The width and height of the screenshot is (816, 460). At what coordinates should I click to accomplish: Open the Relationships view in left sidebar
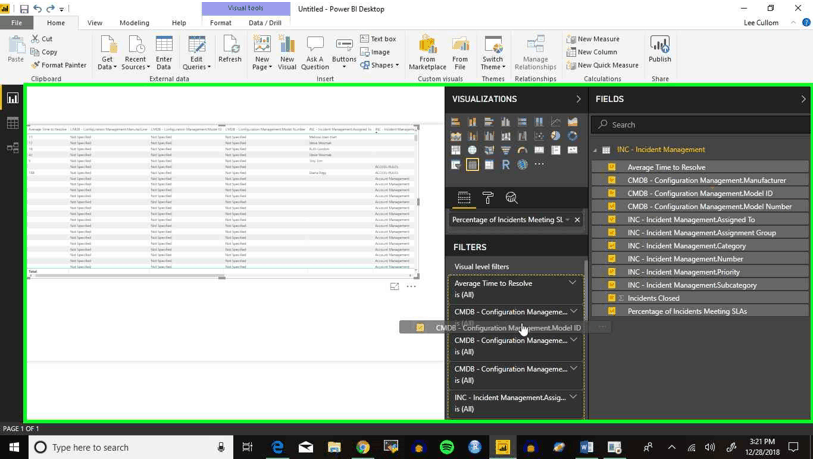click(12, 148)
